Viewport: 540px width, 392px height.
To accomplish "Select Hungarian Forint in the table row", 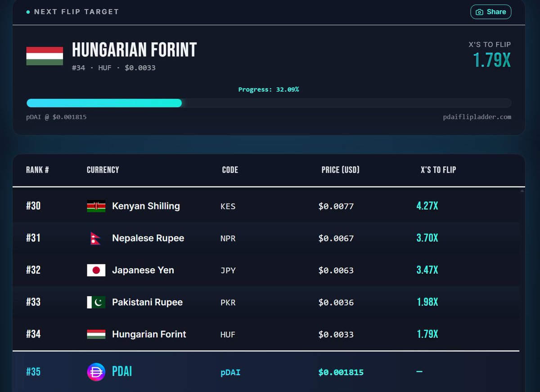I will tap(149, 334).
